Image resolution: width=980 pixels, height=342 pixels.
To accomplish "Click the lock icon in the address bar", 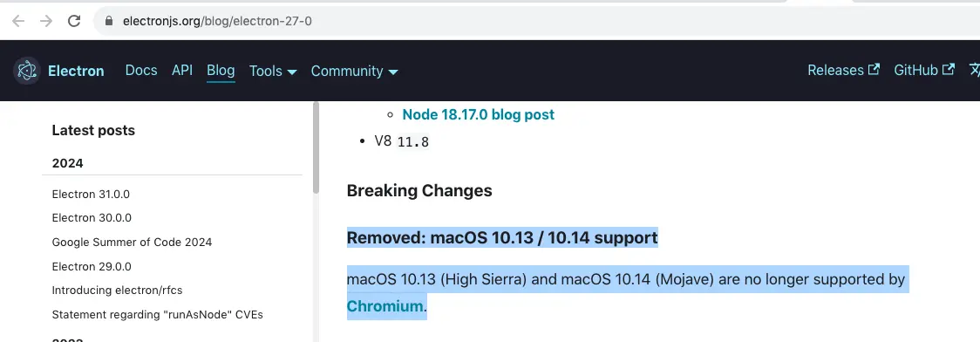I will (x=109, y=21).
